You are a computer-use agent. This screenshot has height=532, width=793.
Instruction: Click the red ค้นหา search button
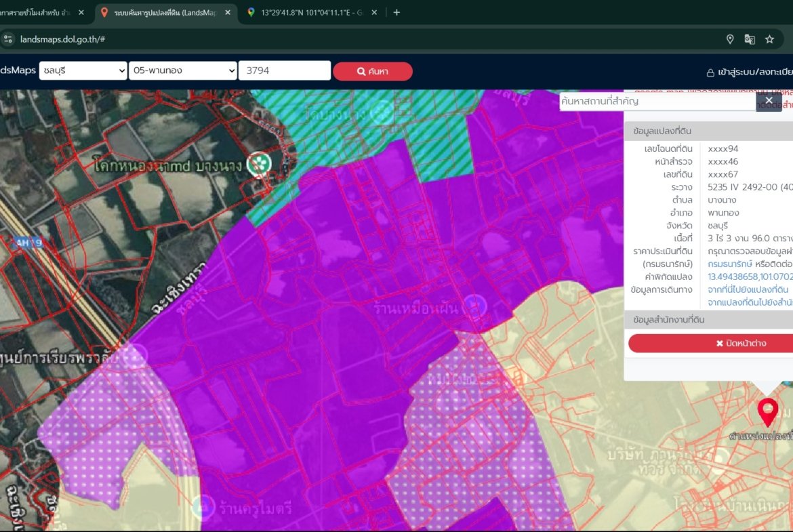(372, 71)
